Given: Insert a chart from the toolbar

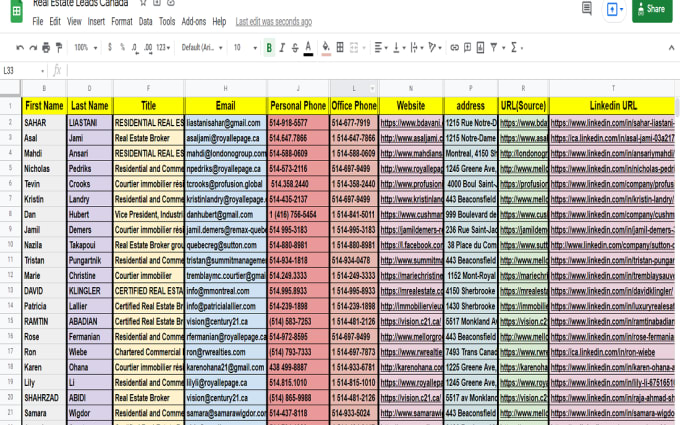Looking at the screenshot, I should coord(480,48).
